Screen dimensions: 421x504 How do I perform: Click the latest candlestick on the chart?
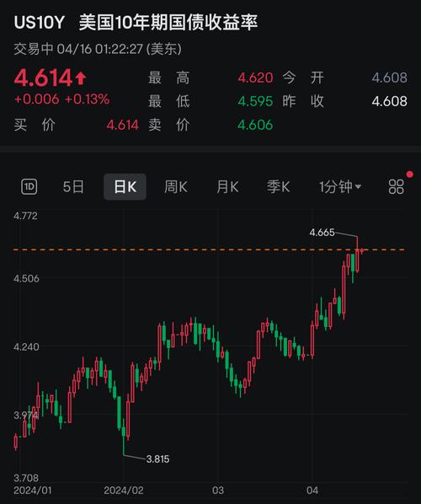tap(362, 250)
